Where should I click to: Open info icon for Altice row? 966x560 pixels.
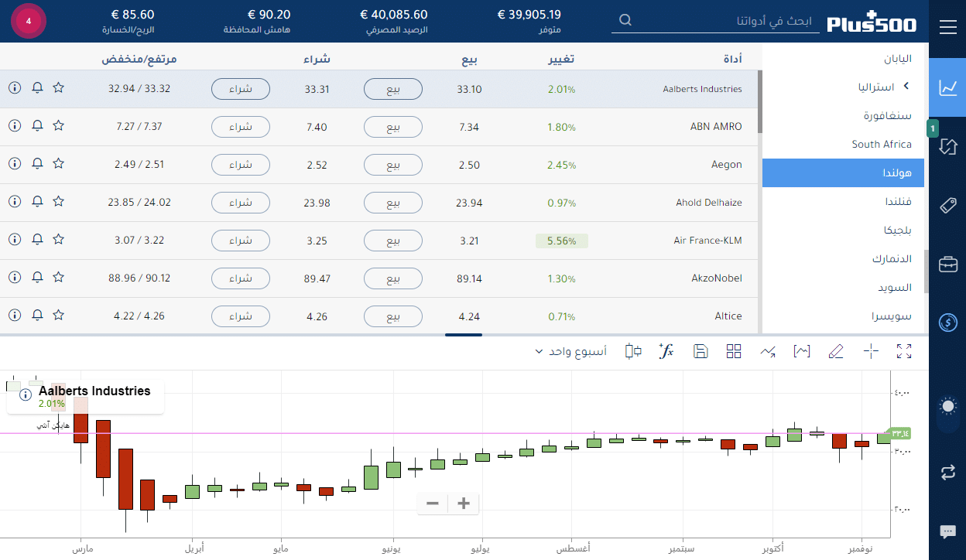click(15, 315)
